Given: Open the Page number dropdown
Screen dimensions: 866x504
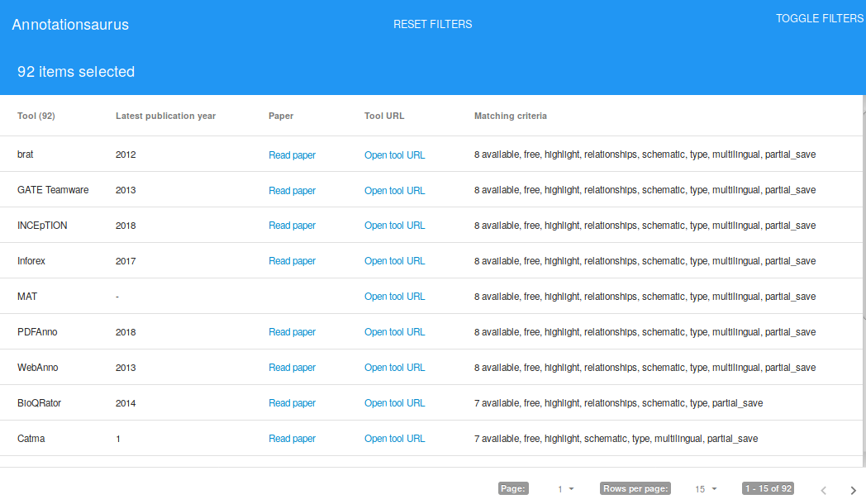Looking at the screenshot, I should [565, 489].
